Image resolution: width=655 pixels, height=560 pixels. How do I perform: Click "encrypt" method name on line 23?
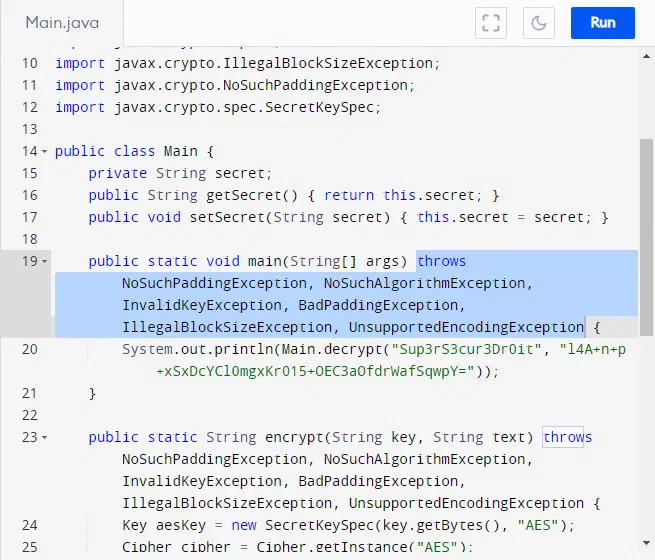click(x=294, y=438)
